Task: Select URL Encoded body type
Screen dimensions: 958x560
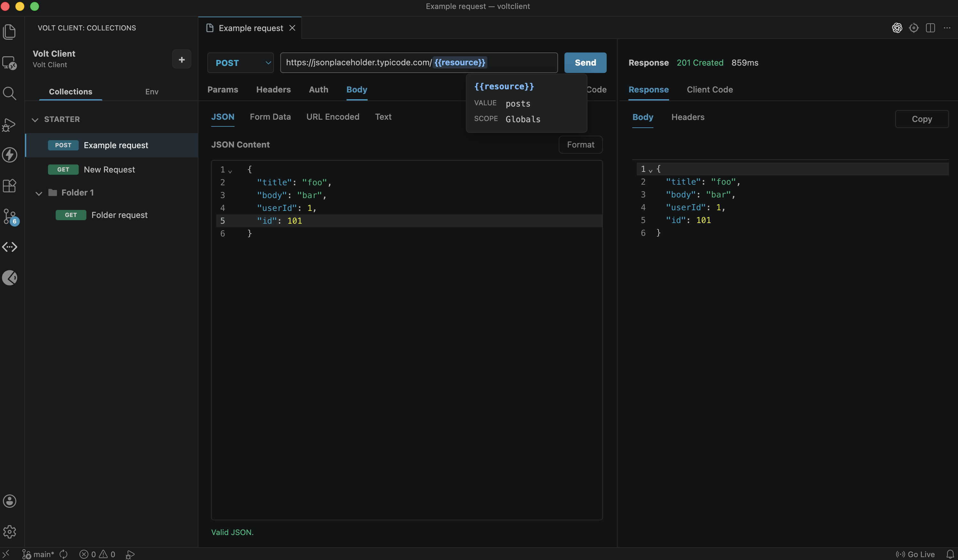Action: tap(333, 117)
